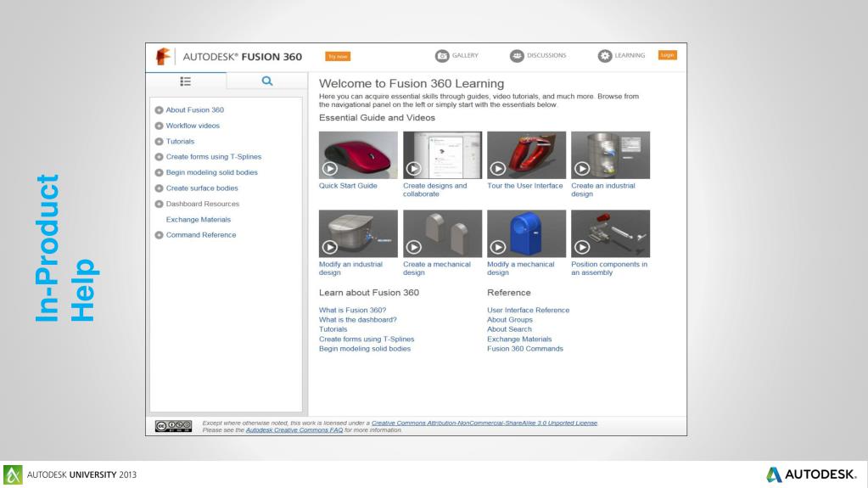Click the orange Try now button
Viewport: 868px width, 488px height.
pyautogui.click(x=338, y=57)
